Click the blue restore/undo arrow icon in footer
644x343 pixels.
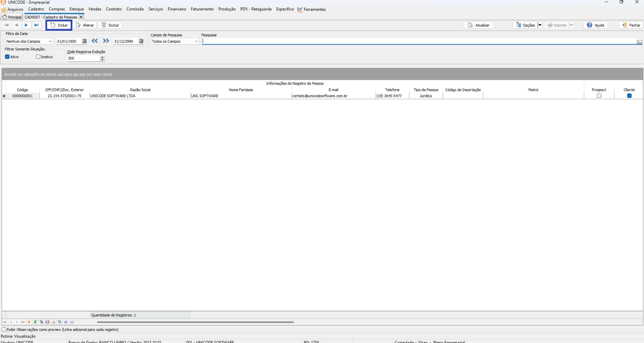click(x=59, y=322)
